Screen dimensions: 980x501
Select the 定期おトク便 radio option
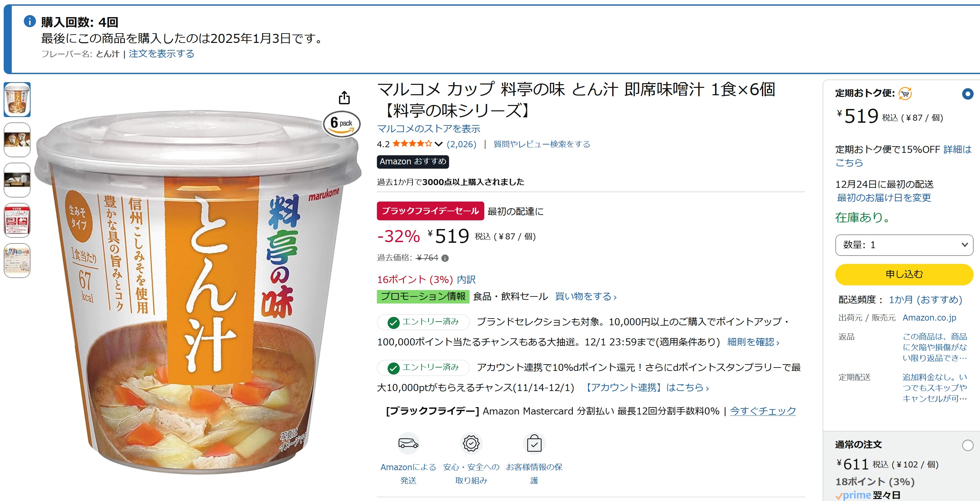[967, 94]
